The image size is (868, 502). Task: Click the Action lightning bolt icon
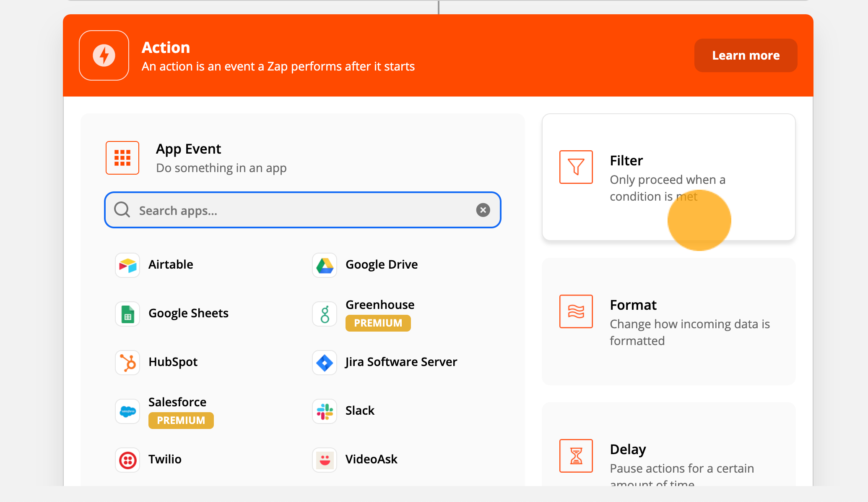pos(104,55)
